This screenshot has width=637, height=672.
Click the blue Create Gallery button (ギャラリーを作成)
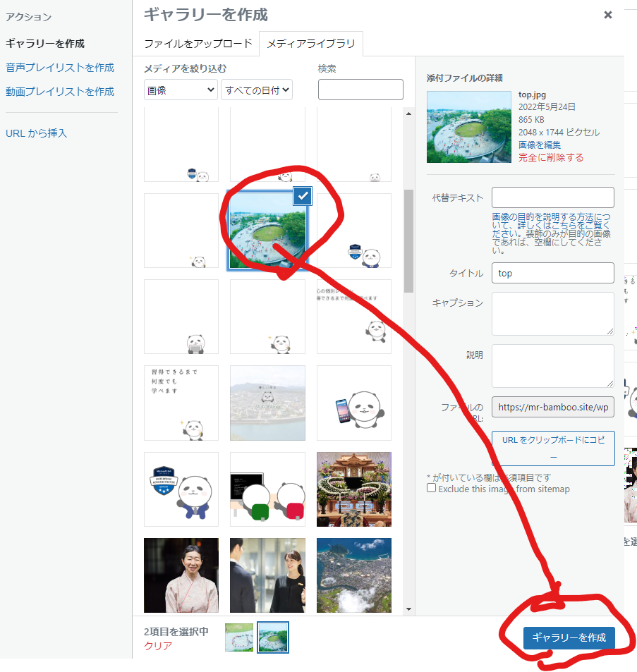(569, 637)
